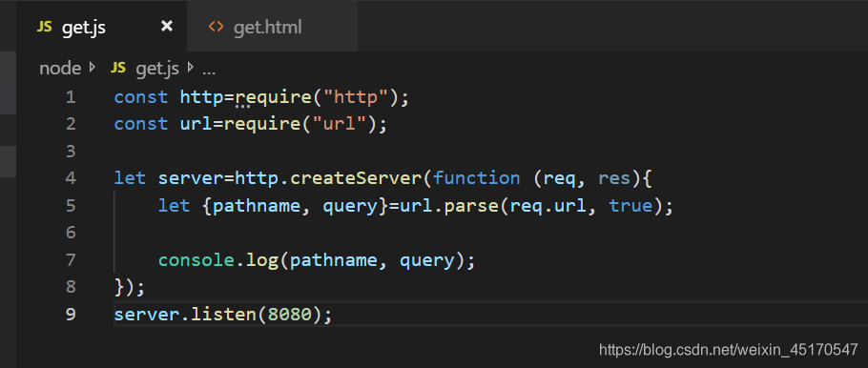868x368 pixels.
Task: Click createServer in line 4
Action: tap(356, 178)
